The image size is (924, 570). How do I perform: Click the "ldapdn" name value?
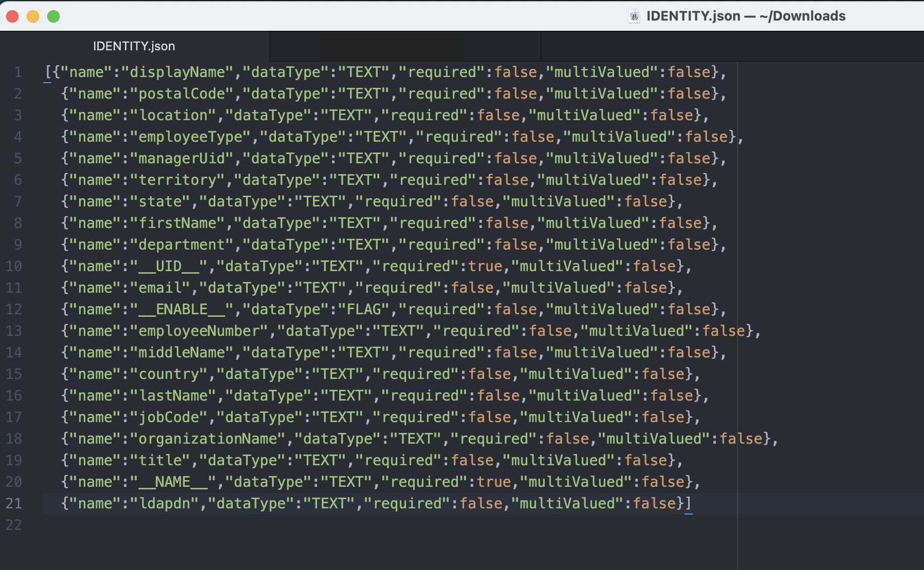tap(165, 504)
